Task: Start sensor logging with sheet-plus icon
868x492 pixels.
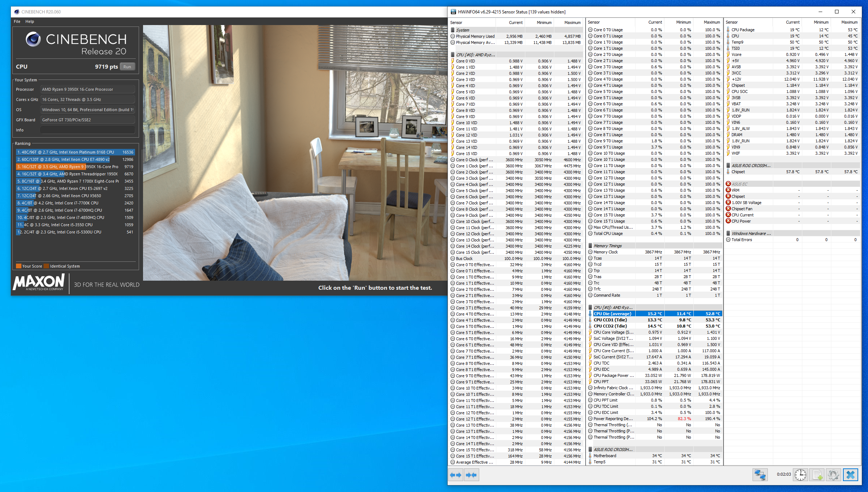Action: tap(817, 475)
